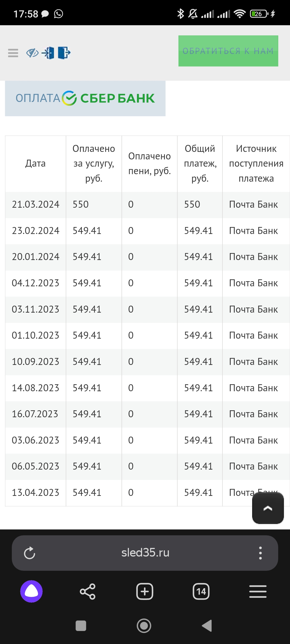Image resolution: width=290 pixels, height=644 pixels.
Task: Click the door login icon
Action: point(48,53)
